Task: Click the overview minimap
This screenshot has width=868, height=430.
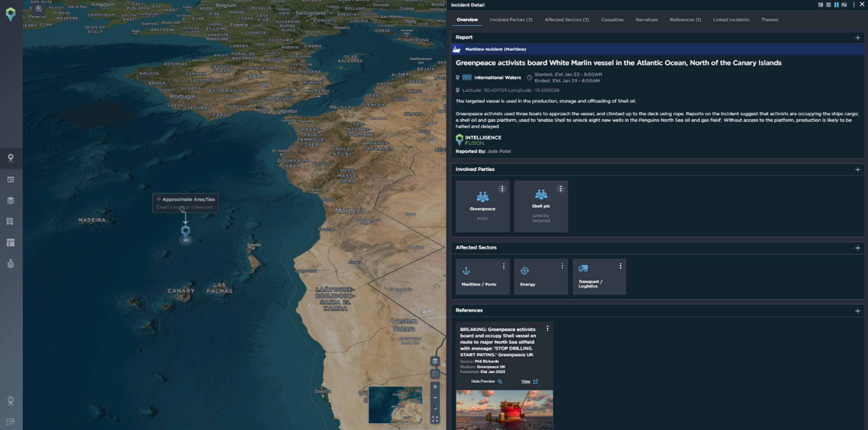Action: (395, 405)
